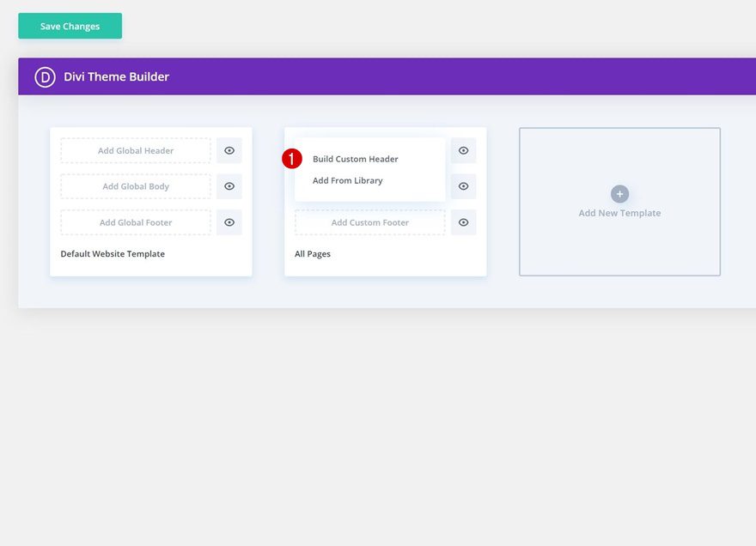Click the Add New Template card
This screenshot has width=756, height=546.
click(x=619, y=202)
